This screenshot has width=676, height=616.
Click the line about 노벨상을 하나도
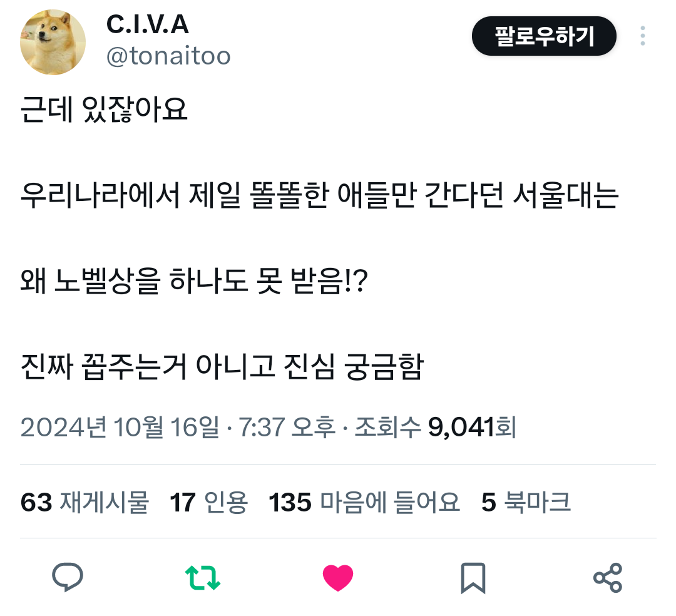194,281
